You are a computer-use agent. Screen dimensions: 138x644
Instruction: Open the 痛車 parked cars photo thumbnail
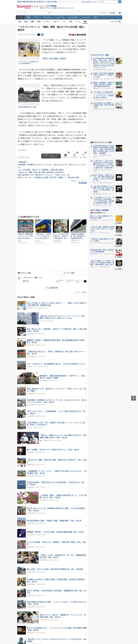(x=29, y=94)
